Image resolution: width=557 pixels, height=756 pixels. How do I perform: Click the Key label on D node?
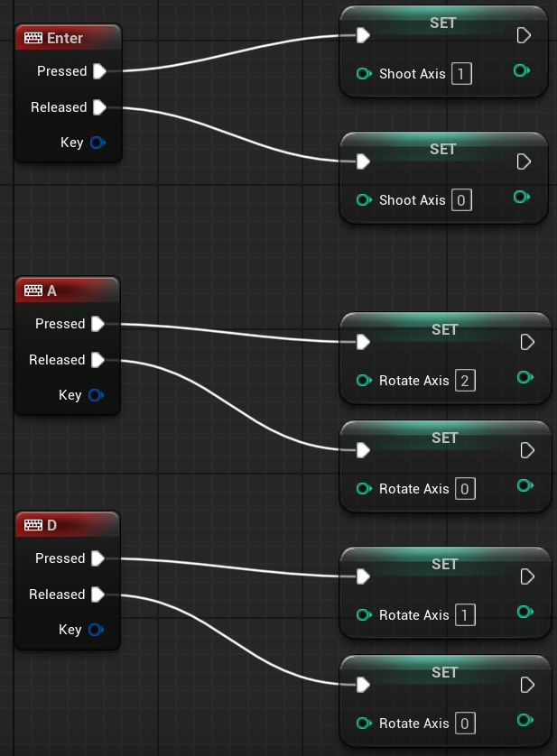(x=70, y=630)
